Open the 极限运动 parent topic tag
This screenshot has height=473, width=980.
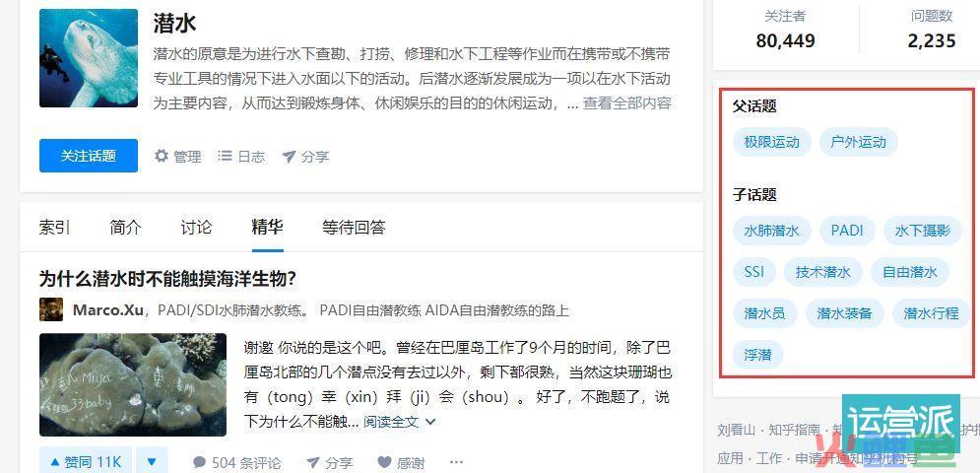point(772,142)
